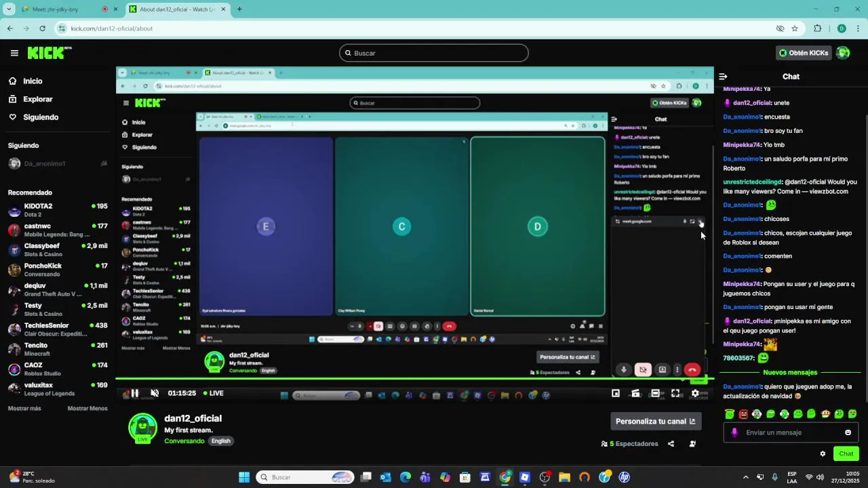Open recommended channel Tencito
This screenshot has width=868, height=488.
click(x=58, y=349)
